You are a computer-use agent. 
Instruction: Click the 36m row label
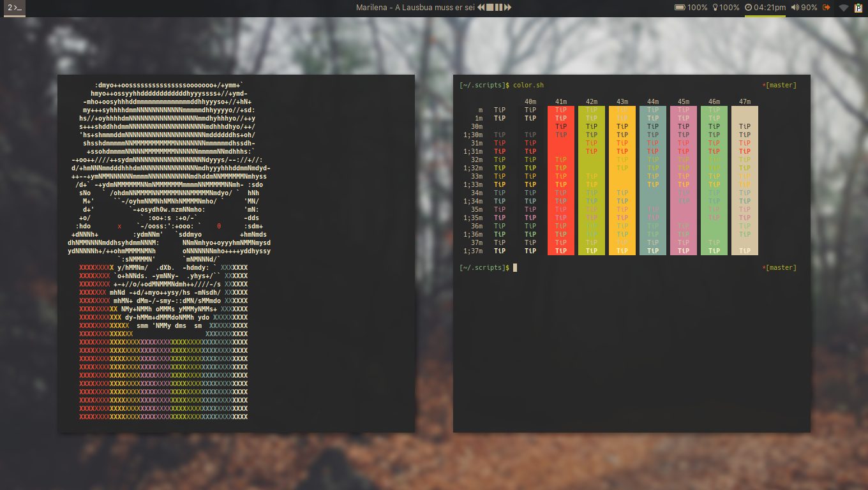click(x=477, y=226)
